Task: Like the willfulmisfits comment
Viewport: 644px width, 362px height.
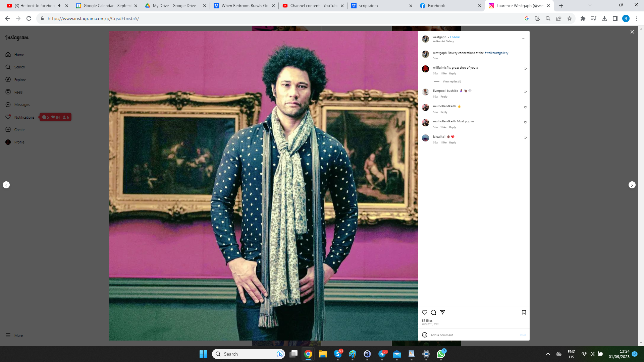Action: pyautogui.click(x=525, y=69)
